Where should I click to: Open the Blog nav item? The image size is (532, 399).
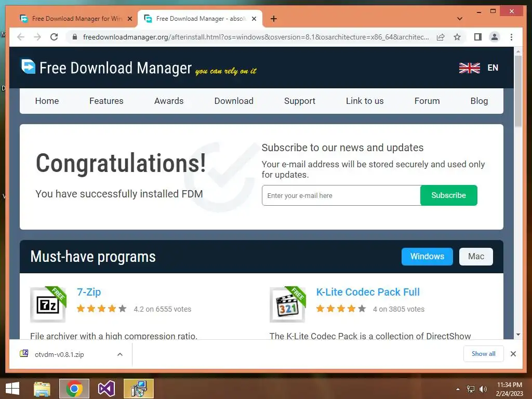479,101
